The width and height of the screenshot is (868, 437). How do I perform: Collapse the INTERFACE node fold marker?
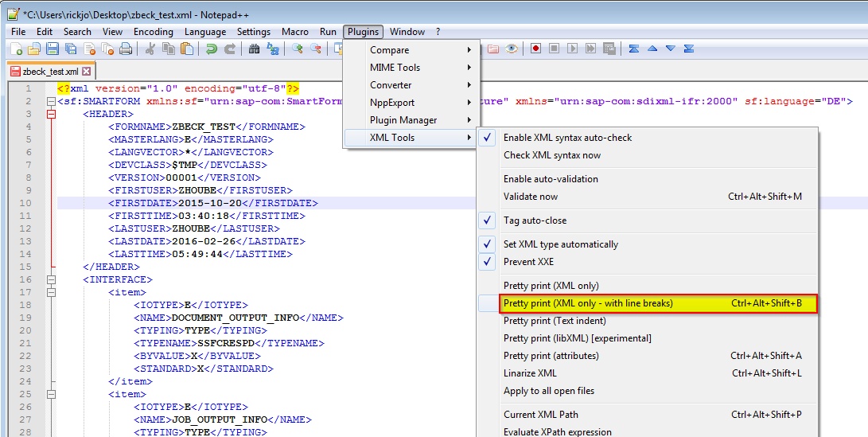(x=52, y=279)
